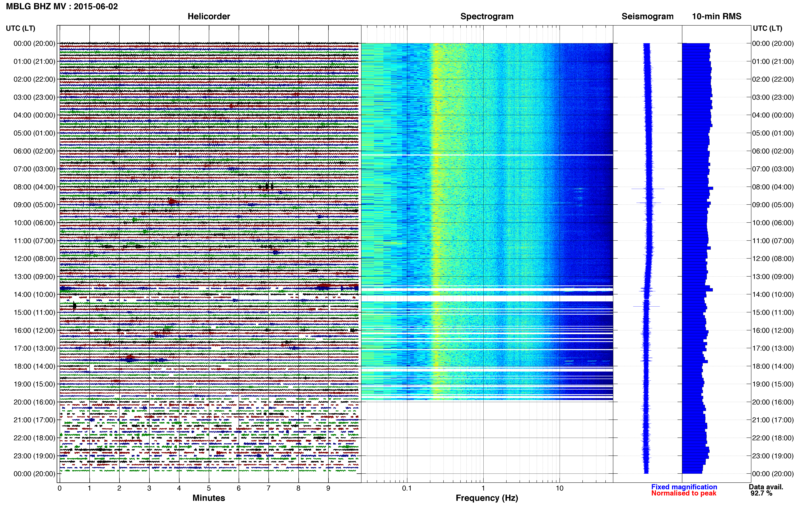Click left time label '19:00 (15:00)'

[34, 384]
